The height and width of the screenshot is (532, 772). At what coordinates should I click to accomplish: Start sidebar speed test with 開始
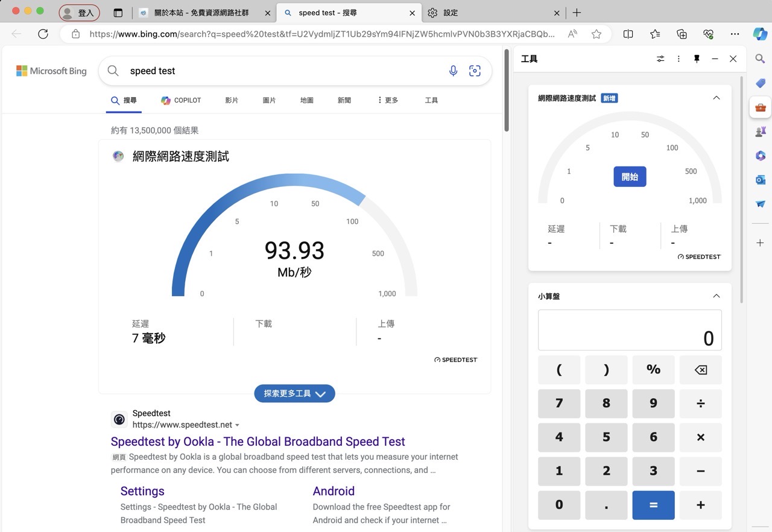pos(630,177)
